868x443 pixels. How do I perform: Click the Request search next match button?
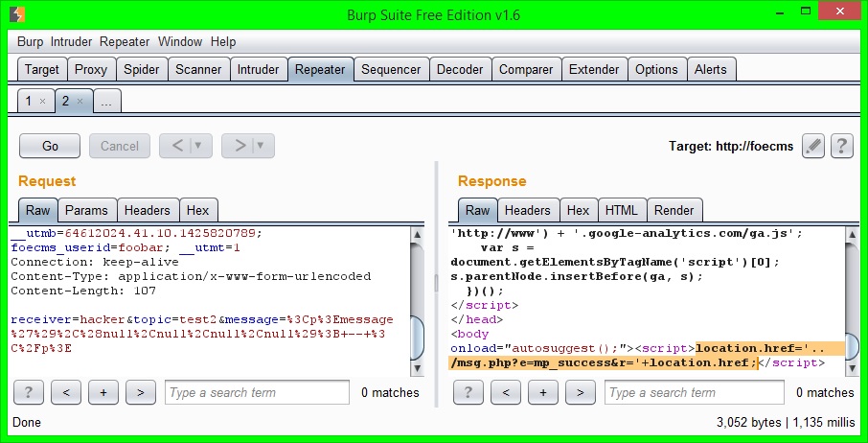coord(141,392)
